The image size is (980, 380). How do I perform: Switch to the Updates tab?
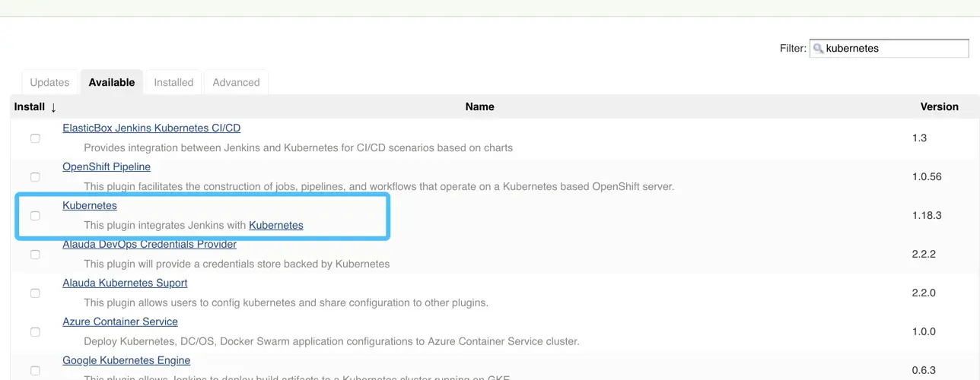[49, 82]
